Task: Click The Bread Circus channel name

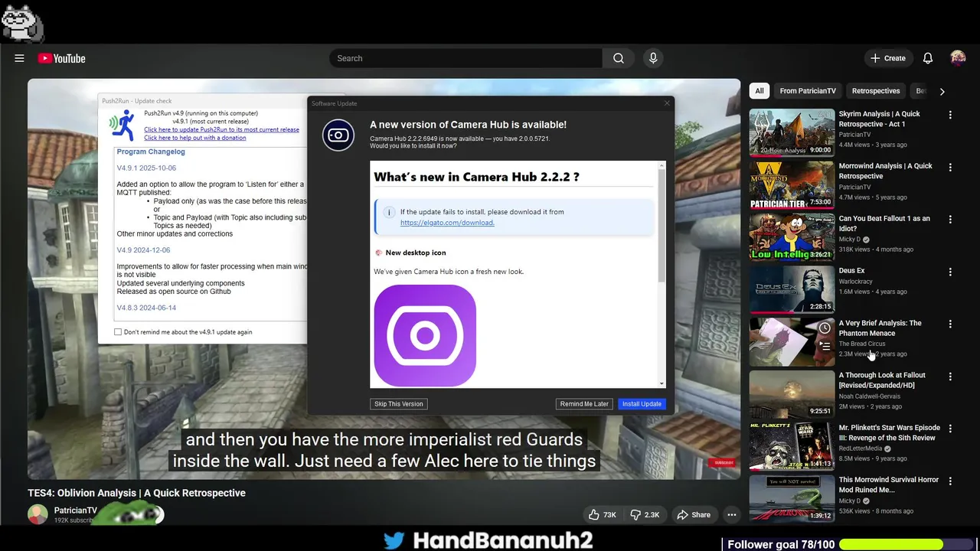Action: (x=862, y=344)
